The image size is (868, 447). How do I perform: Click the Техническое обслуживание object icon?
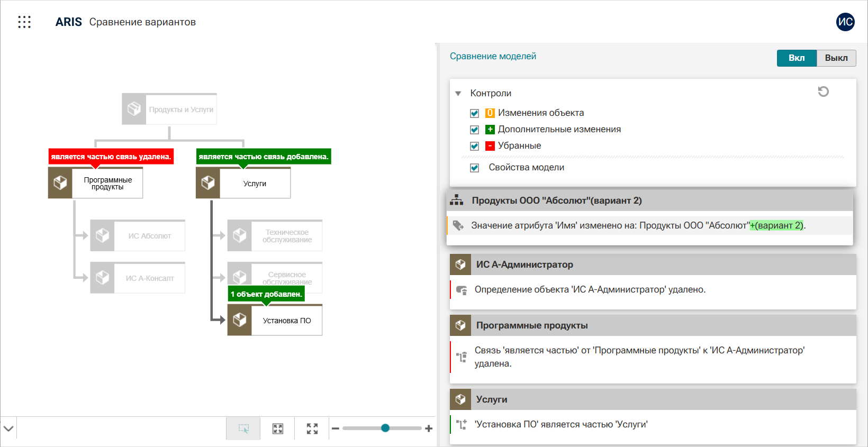coord(240,235)
